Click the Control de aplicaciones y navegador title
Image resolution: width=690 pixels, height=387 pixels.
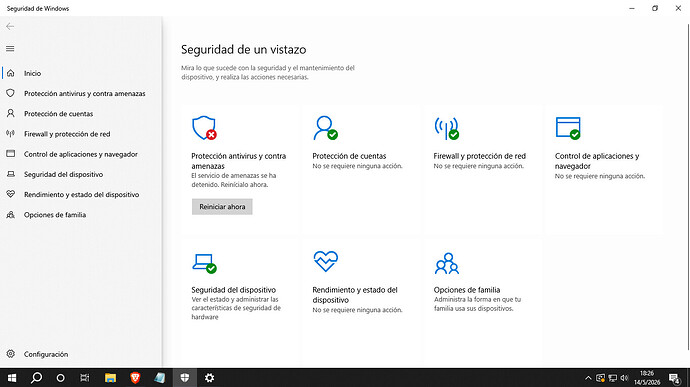tap(597, 161)
